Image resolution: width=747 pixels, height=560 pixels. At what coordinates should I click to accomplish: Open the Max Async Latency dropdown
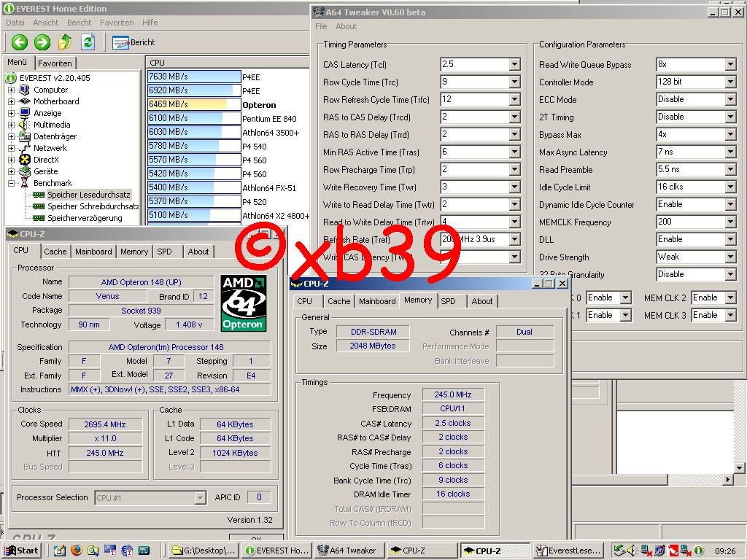click(x=731, y=152)
